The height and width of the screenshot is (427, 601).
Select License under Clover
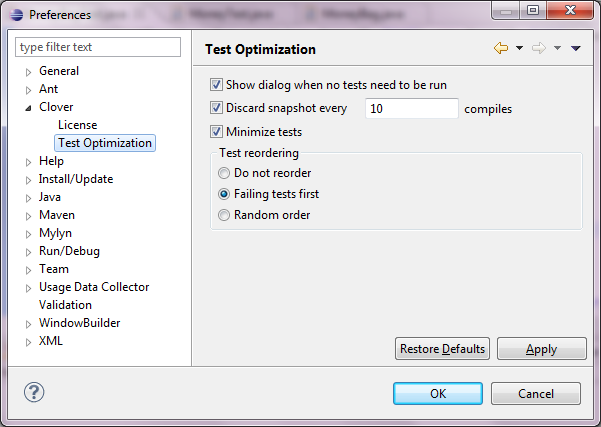[77, 125]
